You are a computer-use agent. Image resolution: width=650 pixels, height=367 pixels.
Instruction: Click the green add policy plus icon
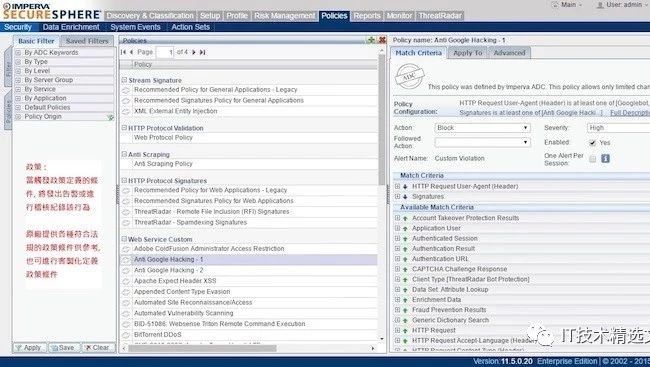point(371,40)
